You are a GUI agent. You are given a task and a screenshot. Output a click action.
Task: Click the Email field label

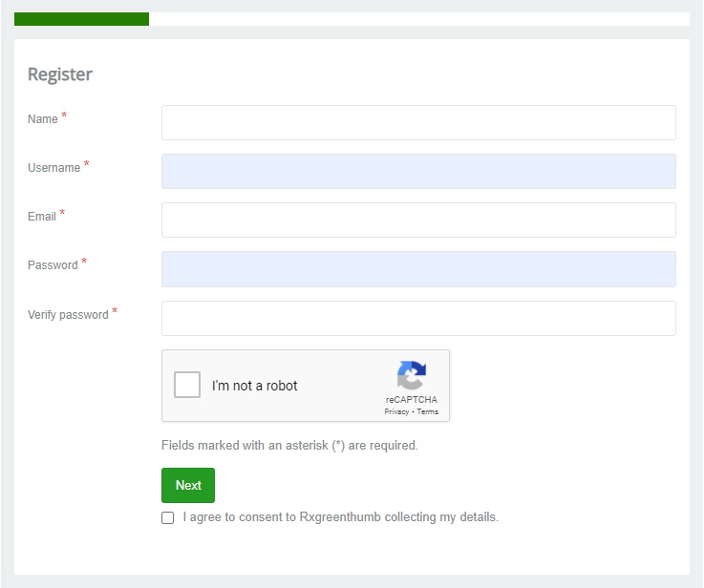[42, 217]
